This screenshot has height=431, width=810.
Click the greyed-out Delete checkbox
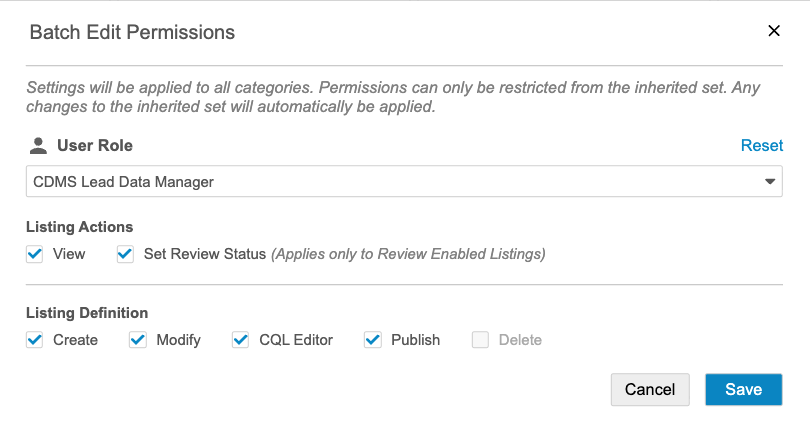click(480, 340)
